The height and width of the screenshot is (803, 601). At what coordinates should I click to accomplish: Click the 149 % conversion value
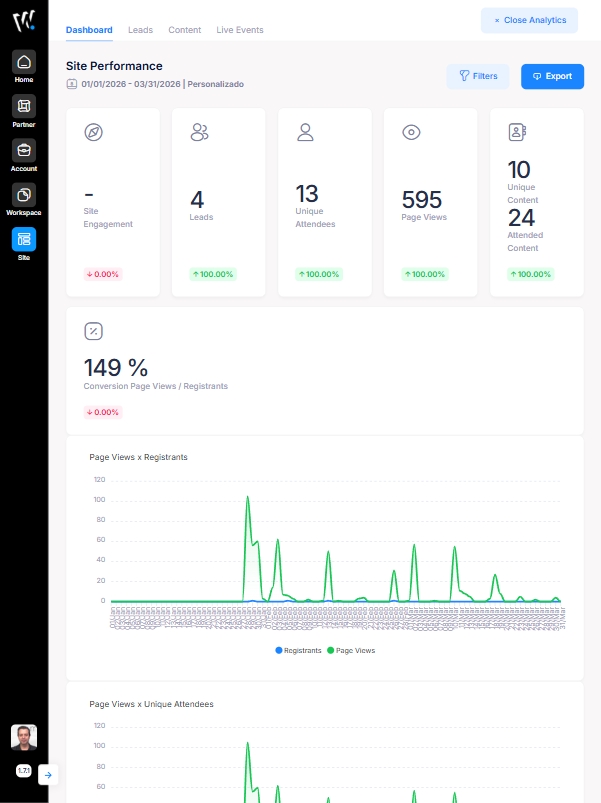[116, 368]
